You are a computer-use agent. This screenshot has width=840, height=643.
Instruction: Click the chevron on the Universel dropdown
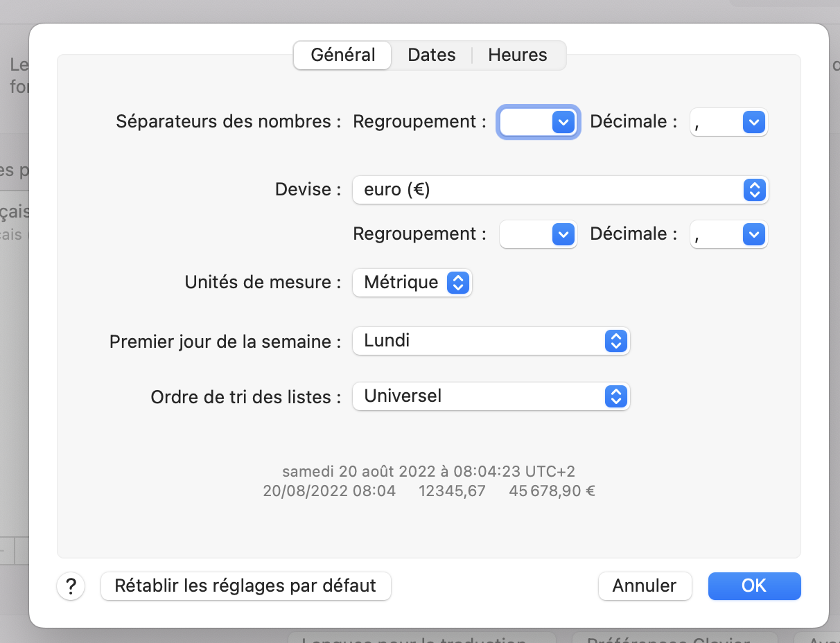(615, 396)
